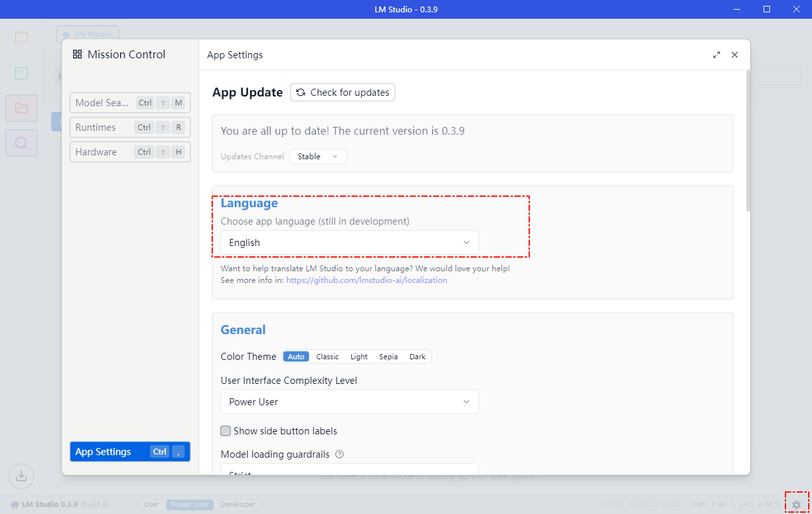Click the Language section heading
This screenshot has width=812, height=514.
[x=249, y=203]
